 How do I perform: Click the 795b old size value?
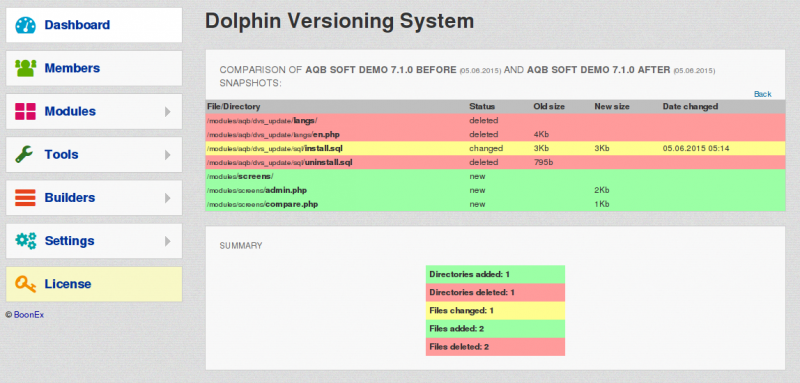[543, 162]
